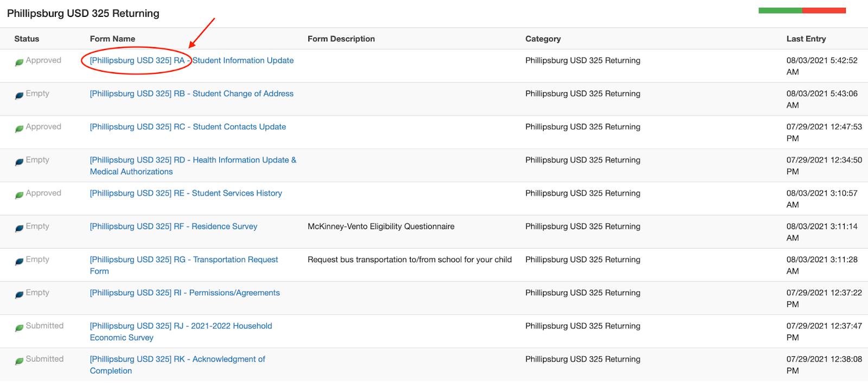Click last entry 08/03/2021 5:42:52 AM

pos(822,66)
